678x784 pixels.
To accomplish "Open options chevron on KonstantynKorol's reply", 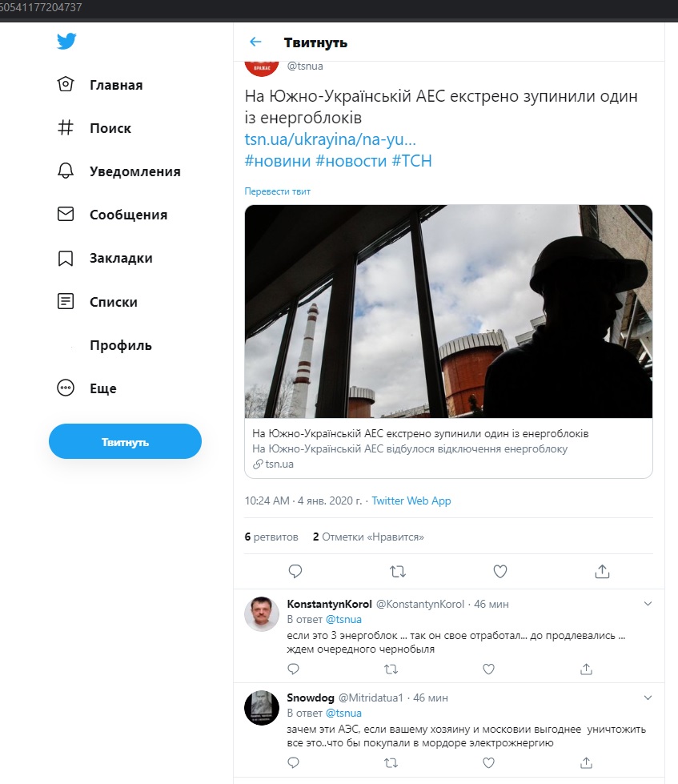I will tap(648, 603).
